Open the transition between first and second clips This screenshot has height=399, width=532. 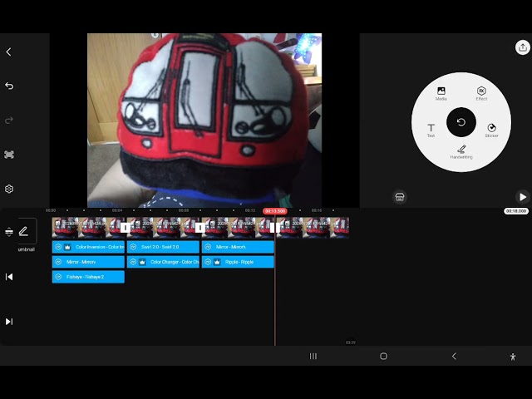126,227
